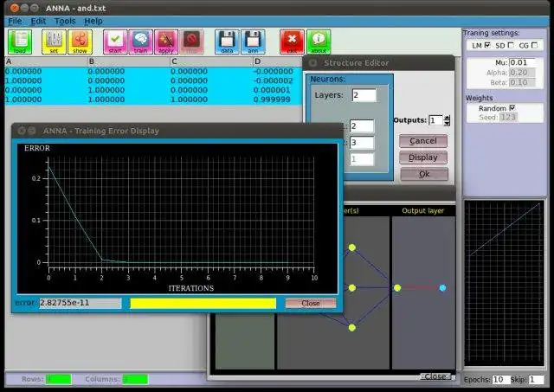The height and width of the screenshot is (392, 554).
Task: Click the green load data icon
Action: tap(20, 42)
